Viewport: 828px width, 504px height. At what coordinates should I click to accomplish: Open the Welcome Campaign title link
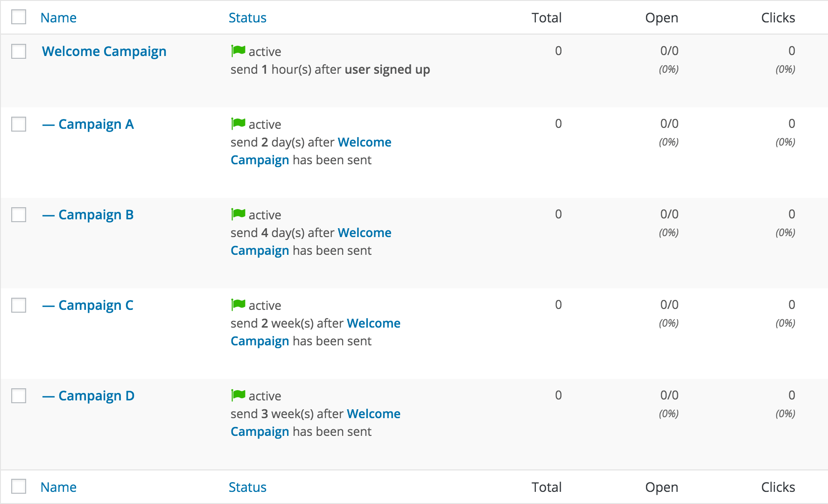[x=104, y=51]
